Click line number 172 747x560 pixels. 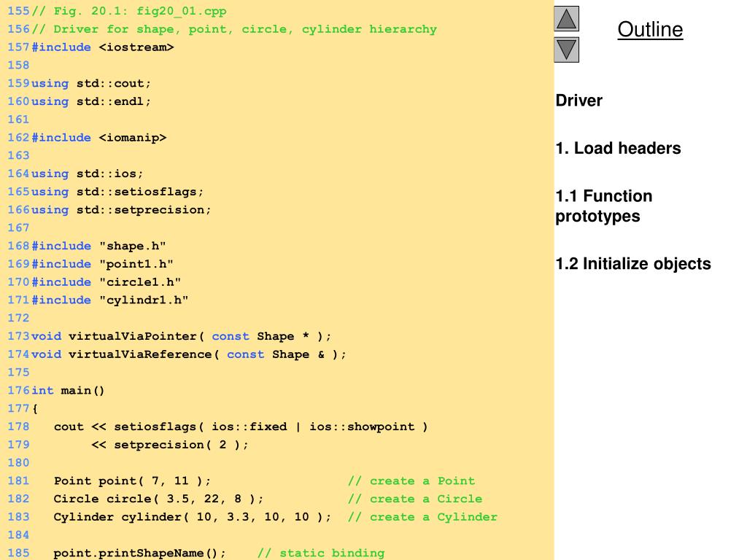(18, 318)
